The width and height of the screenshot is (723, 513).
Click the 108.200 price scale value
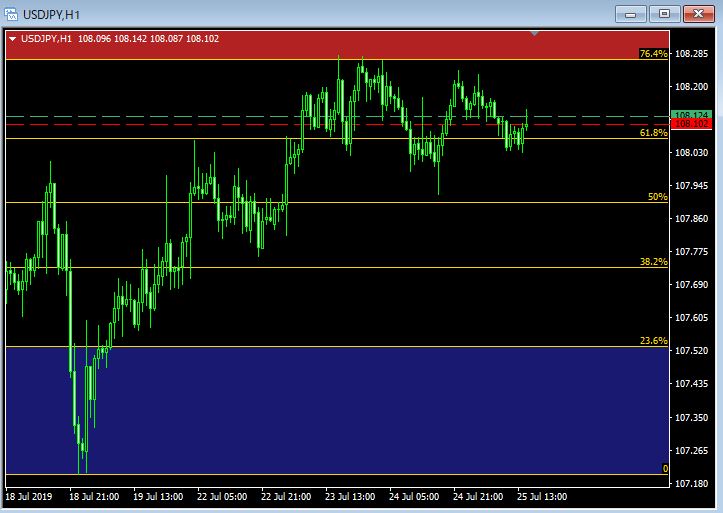[x=691, y=87]
